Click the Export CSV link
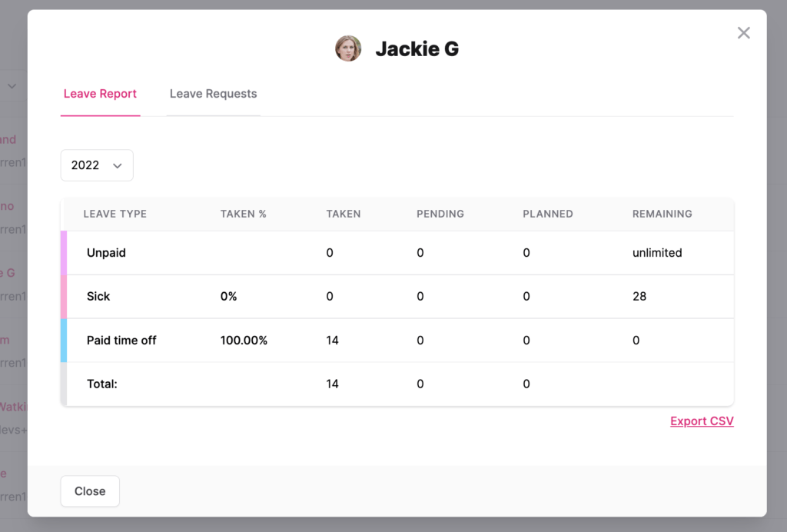 pos(701,421)
